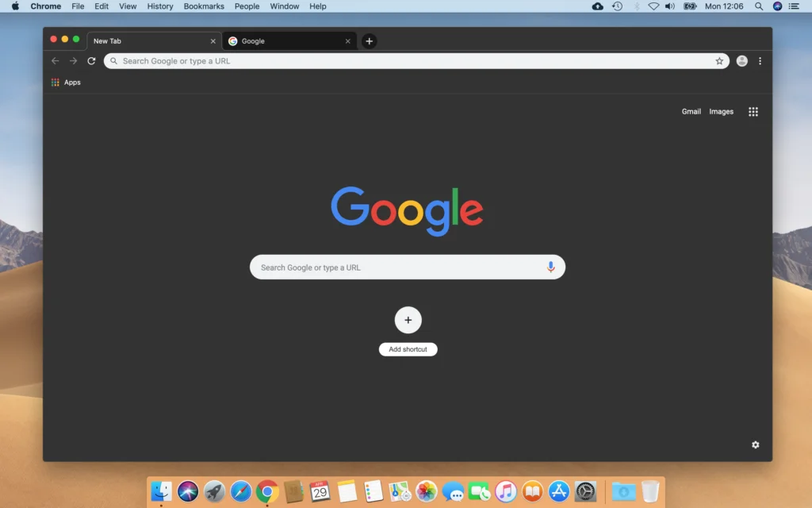Open the Window menu
812x508 pixels.
[x=285, y=6]
